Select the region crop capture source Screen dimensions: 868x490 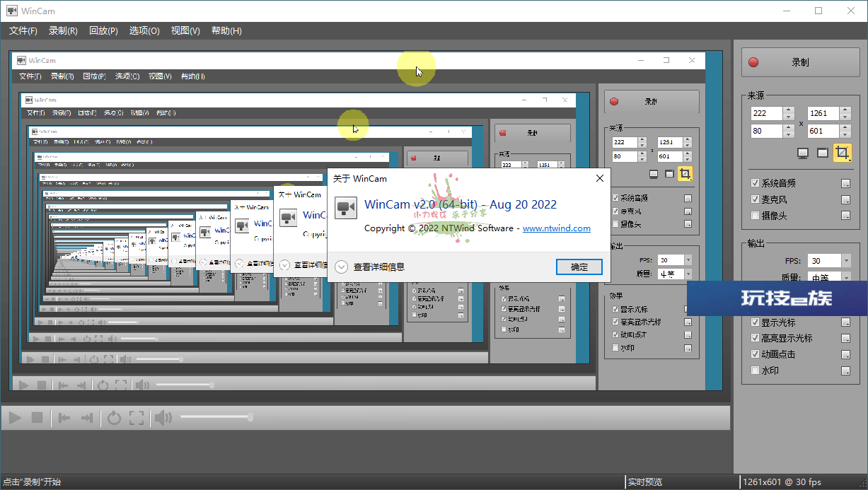(x=842, y=153)
